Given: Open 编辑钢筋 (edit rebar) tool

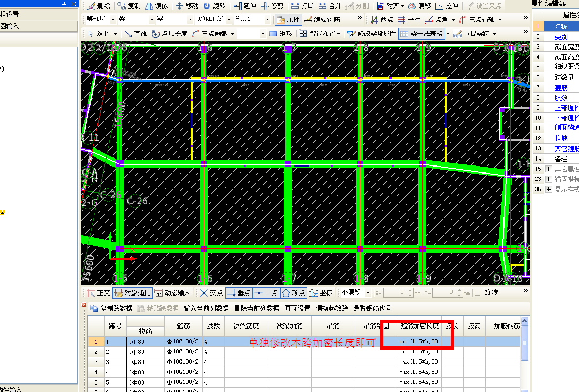Looking at the screenshot, I should pyautogui.click(x=322, y=20).
